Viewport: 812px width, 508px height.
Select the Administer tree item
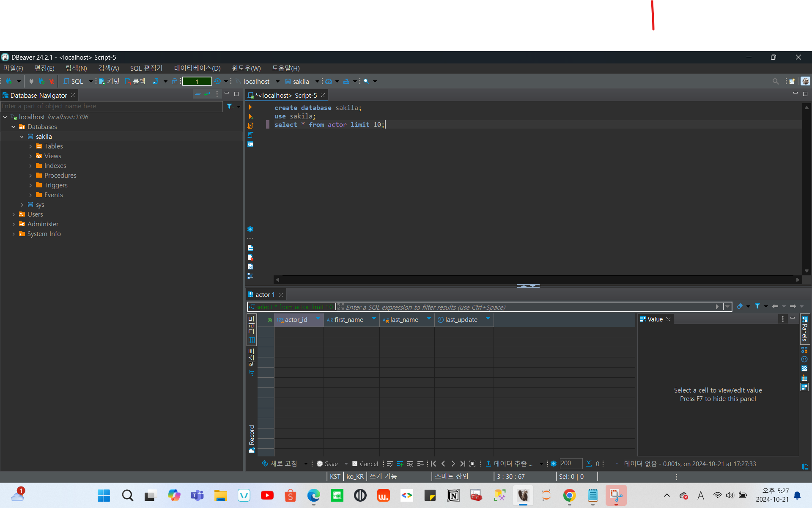(x=43, y=224)
